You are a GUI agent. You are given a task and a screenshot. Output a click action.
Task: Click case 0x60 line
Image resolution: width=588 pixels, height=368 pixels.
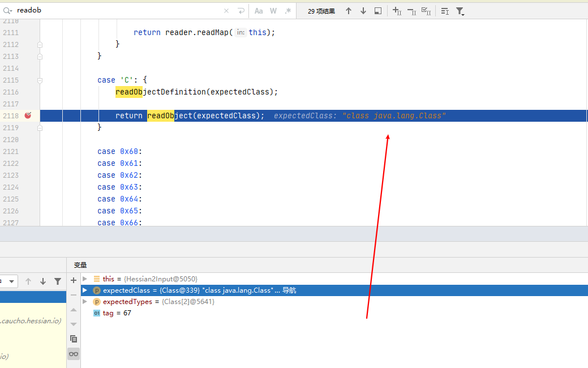pyautogui.click(x=119, y=152)
